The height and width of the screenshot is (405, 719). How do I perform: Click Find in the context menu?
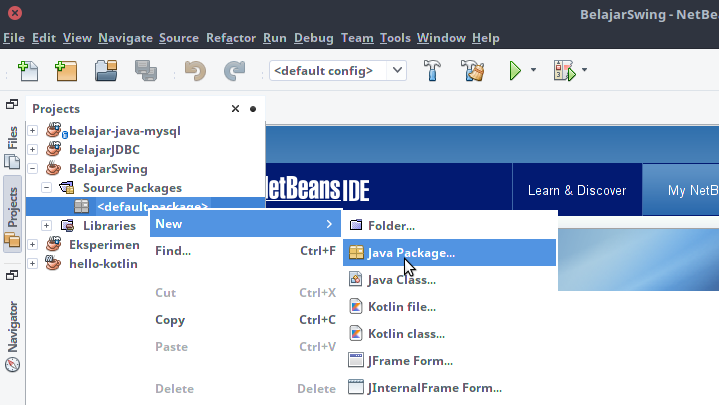pyautogui.click(x=173, y=251)
